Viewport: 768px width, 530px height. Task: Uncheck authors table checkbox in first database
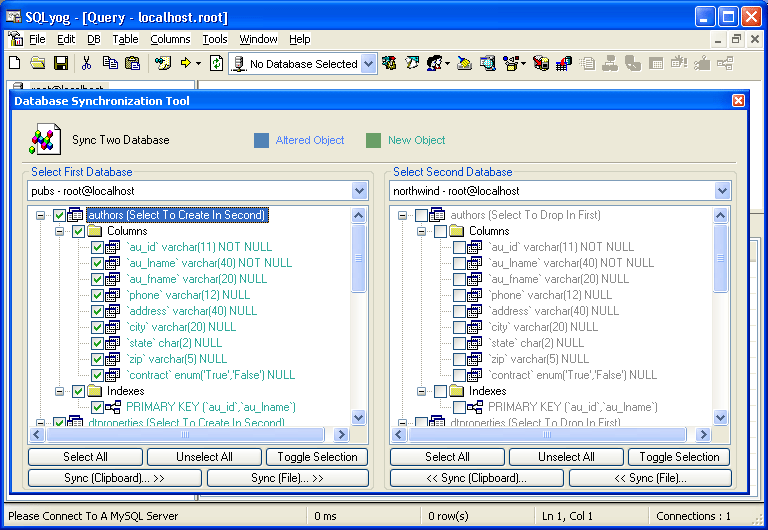(x=60, y=215)
